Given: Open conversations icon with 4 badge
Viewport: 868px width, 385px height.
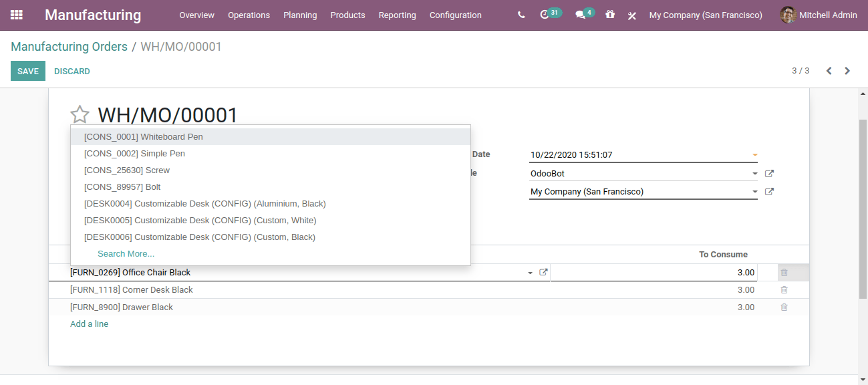Looking at the screenshot, I should click(585, 14).
